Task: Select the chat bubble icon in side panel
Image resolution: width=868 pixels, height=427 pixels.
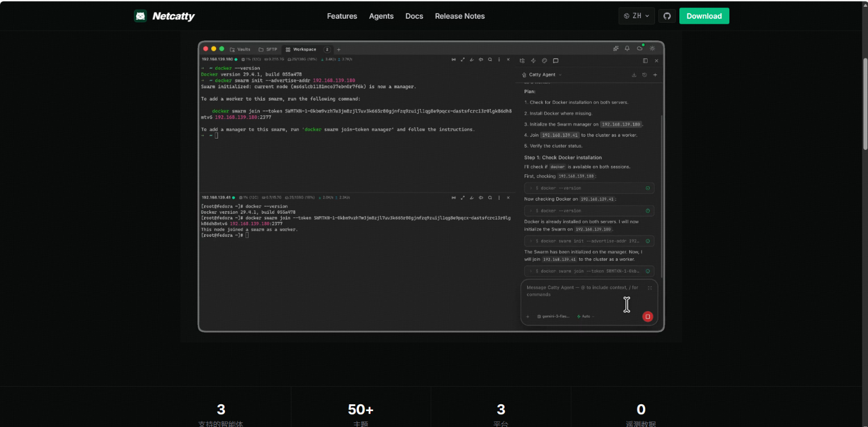Action: [x=556, y=61]
